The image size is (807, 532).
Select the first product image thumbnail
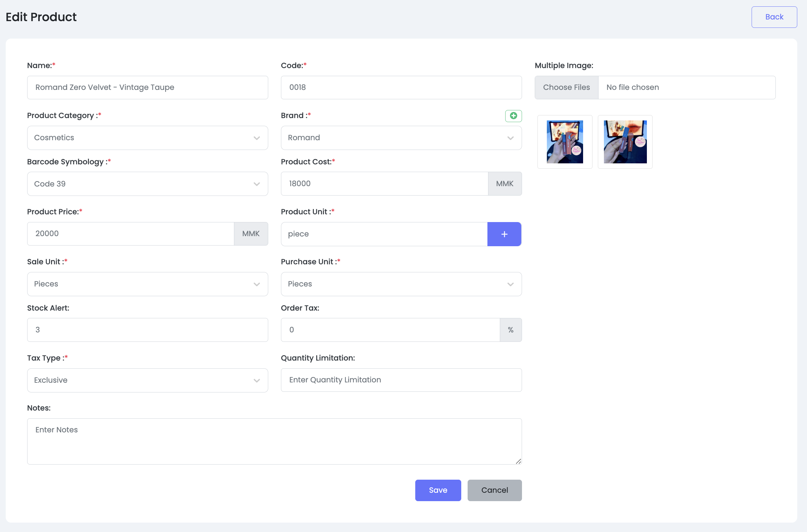[564, 142]
